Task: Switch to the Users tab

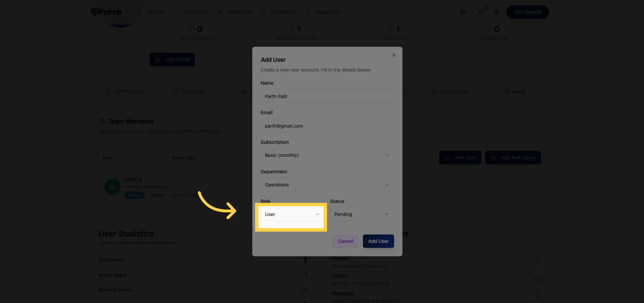Action: pyautogui.click(x=515, y=91)
